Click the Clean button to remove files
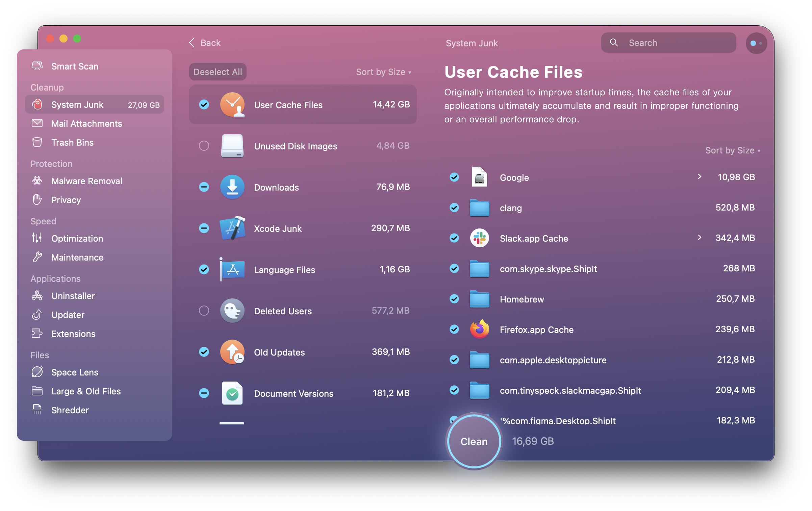This screenshot has width=812, height=511. (x=474, y=440)
